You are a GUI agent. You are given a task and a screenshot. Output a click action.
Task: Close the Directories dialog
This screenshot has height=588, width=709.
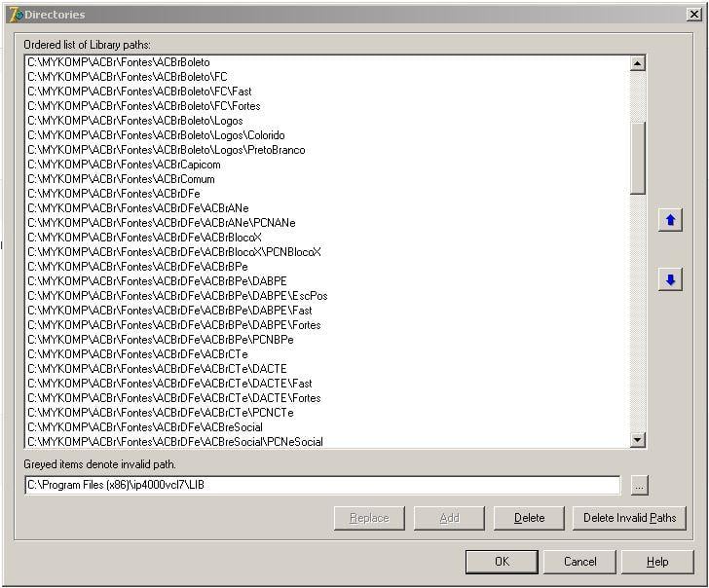point(693,15)
